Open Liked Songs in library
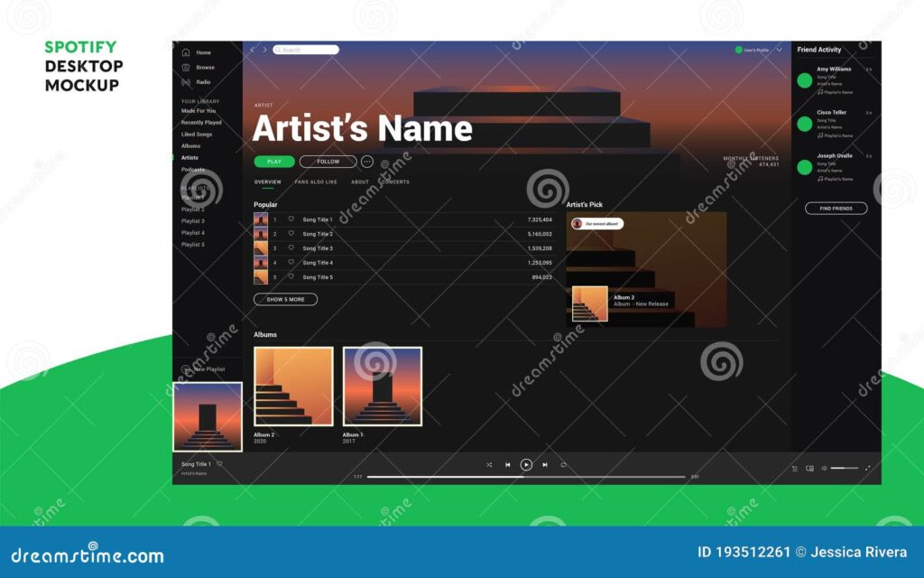 click(x=197, y=135)
